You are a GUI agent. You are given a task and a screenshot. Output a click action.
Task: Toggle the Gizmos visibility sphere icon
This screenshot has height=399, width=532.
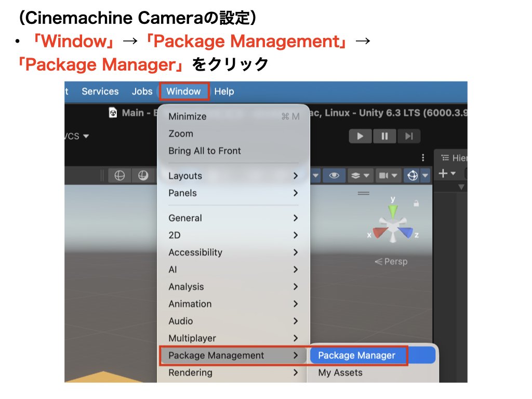[x=413, y=176]
